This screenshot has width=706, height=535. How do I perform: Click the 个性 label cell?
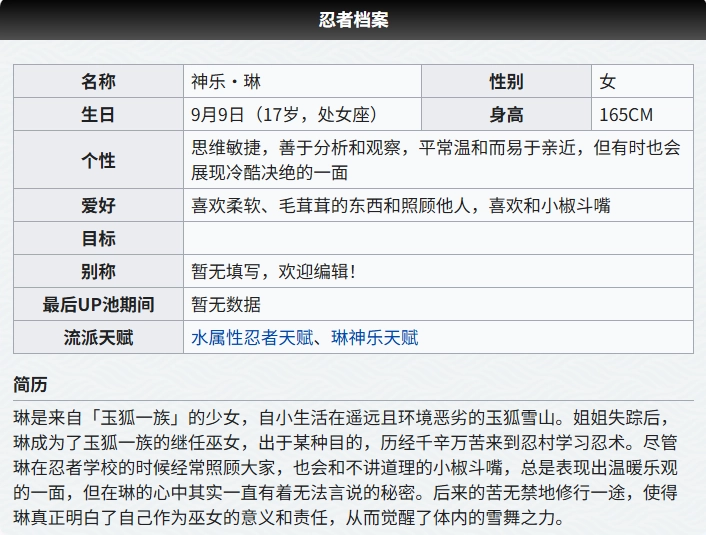98,160
